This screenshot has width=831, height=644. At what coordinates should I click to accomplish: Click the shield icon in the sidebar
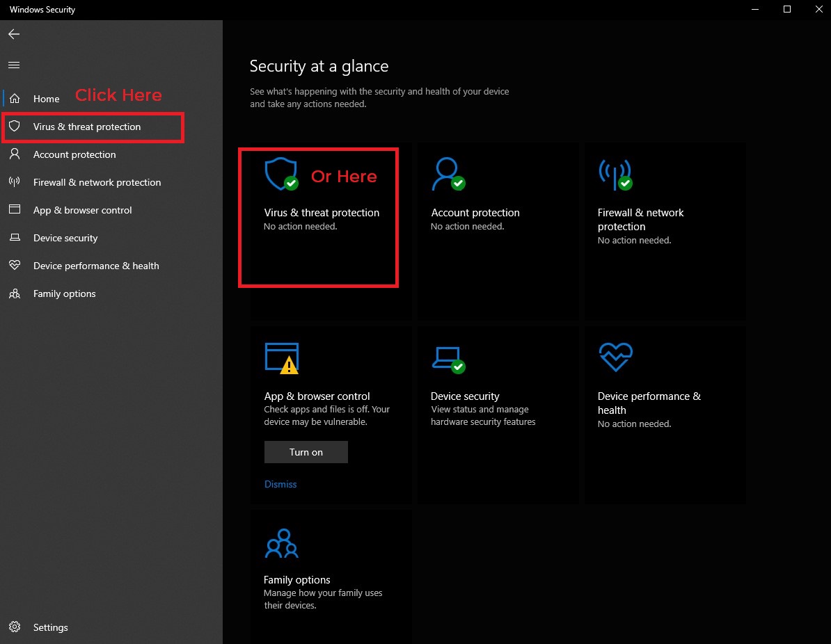15,126
